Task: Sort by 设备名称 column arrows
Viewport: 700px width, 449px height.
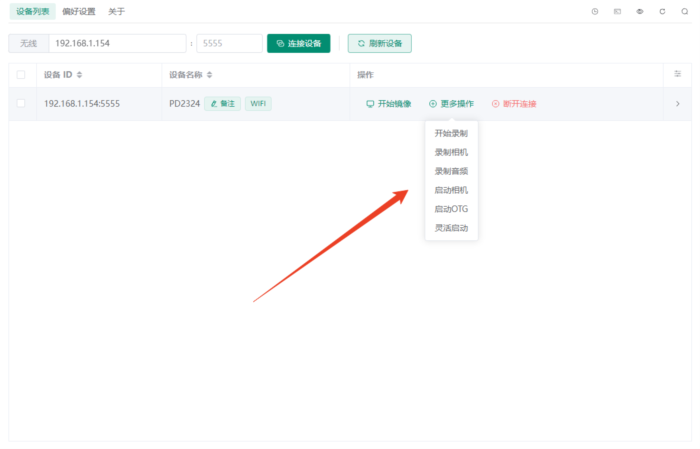Action: [x=209, y=75]
